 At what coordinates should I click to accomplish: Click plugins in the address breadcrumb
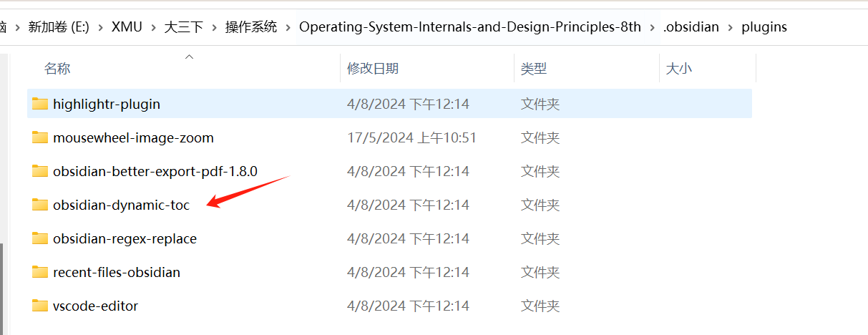tap(764, 27)
